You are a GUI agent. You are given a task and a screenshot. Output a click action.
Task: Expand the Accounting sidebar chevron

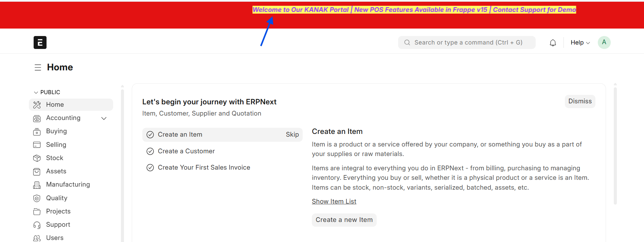[104, 118]
